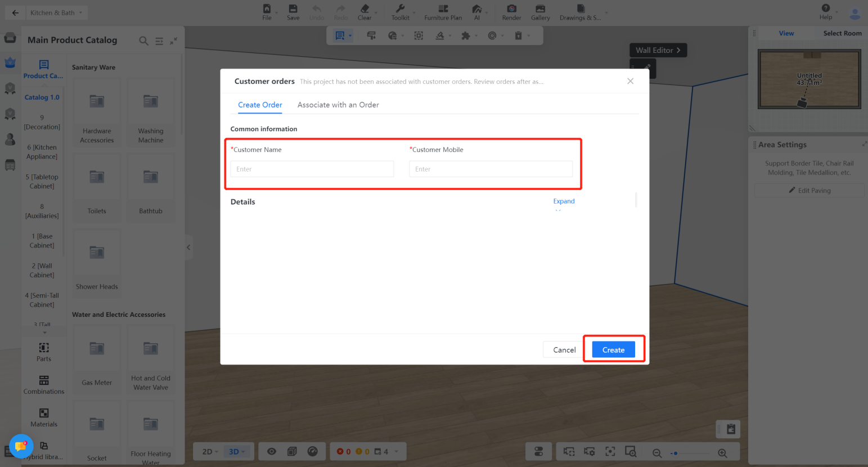Adjust the zoom level slider
Image resolution: width=868 pixels, height=467 pixels.
click(675, 453)
